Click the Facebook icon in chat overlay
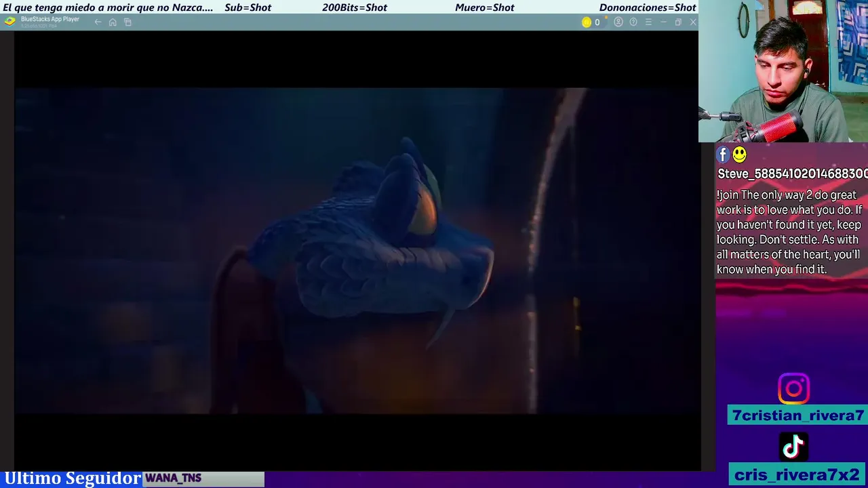The height and width of the screenshot is (488, 868). pos(723,155)
